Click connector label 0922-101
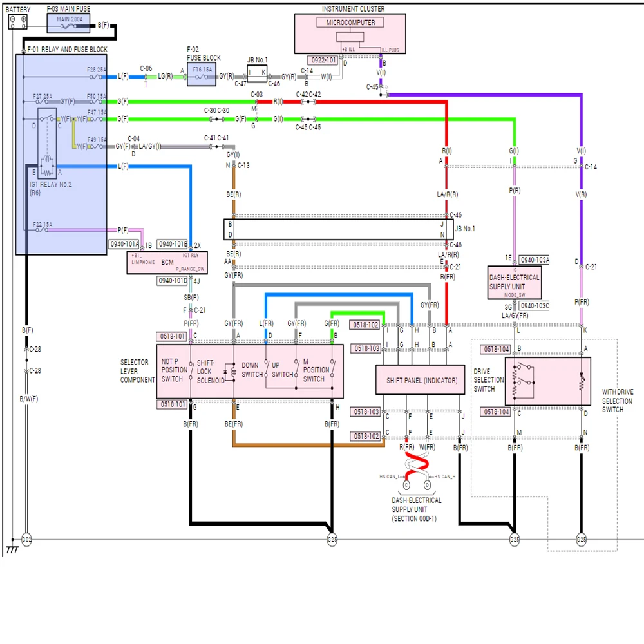The width and height of the screenshot is (644, 644). 323,60
